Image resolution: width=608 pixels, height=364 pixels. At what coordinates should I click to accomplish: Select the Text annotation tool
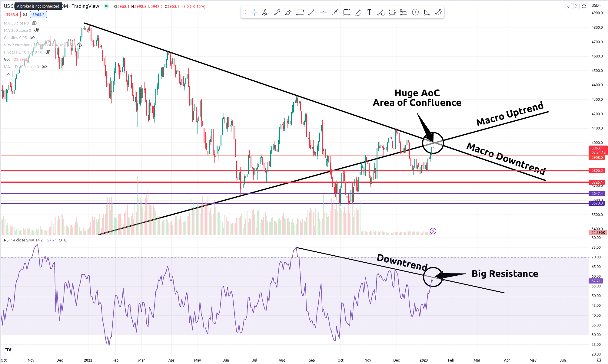coord(369,12)
